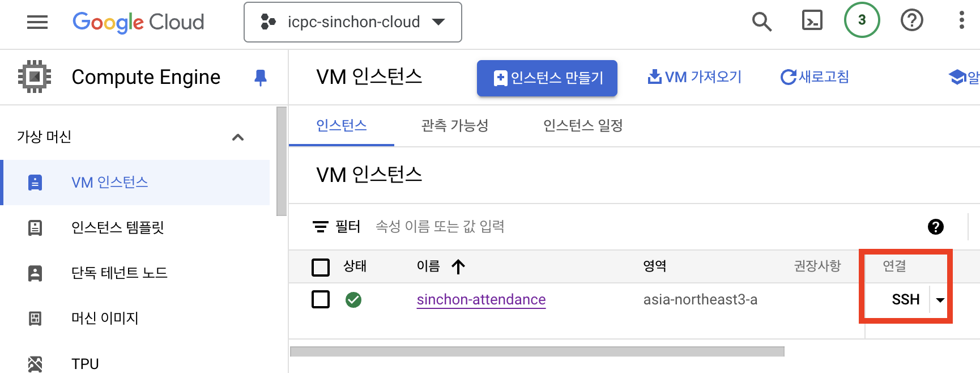The height and width of the screenshot is (373, 980).
Task: Click the 인스턴스 만들기 button
Action: click(x=547, y=78)
